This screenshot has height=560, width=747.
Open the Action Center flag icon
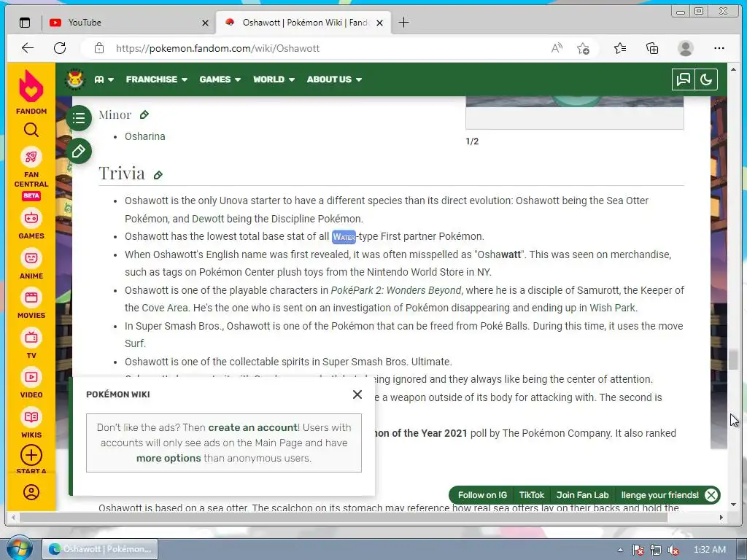pyautogui.click(x=638, y=550)
